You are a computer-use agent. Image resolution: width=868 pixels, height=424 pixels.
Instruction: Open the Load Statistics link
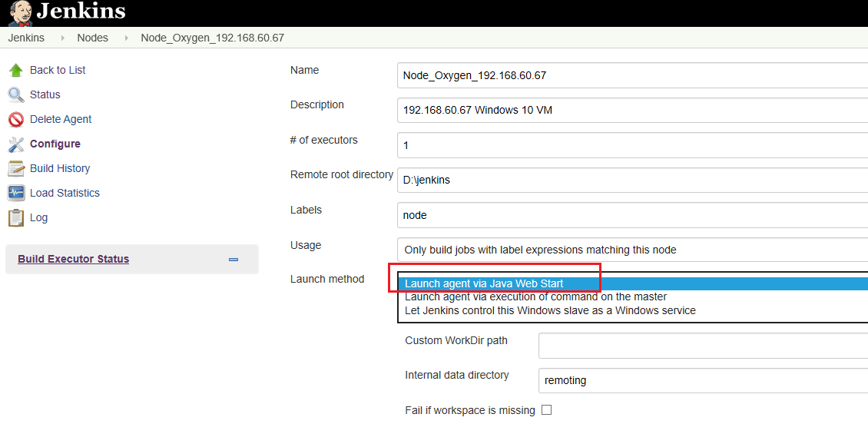65,193
